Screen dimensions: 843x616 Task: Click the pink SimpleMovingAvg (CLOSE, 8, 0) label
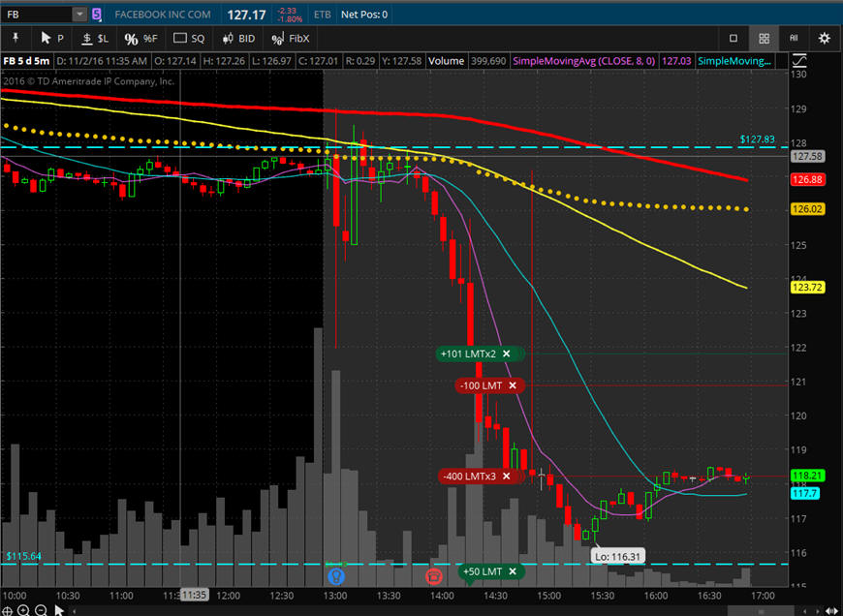click(x=584, y=61)
